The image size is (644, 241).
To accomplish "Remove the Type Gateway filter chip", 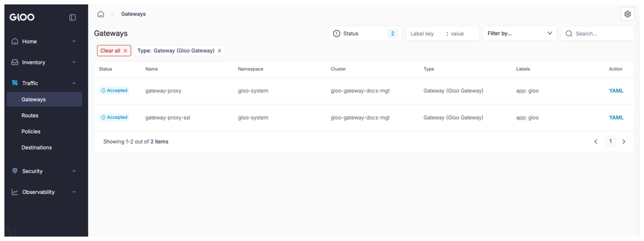I will 219,51.
